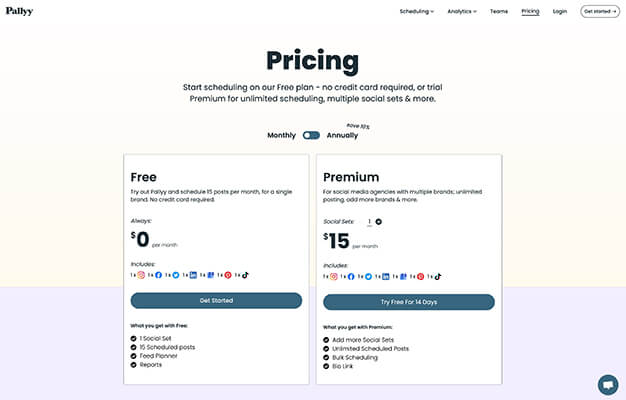Select the Annually billing label
This screenshot has width=626, height=400.
[342, 135]
